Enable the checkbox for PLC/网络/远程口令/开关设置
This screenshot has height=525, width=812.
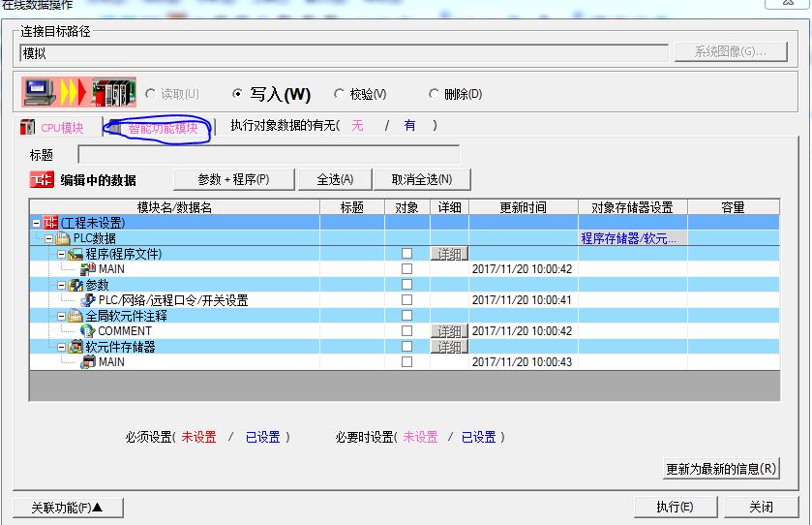tap(406, 300)
